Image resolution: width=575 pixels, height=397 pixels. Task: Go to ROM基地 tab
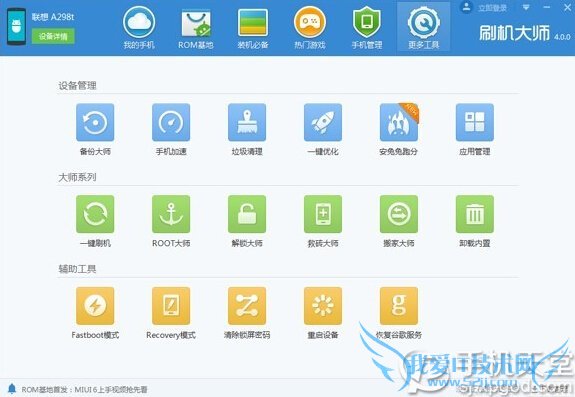(x=196, y=28)
